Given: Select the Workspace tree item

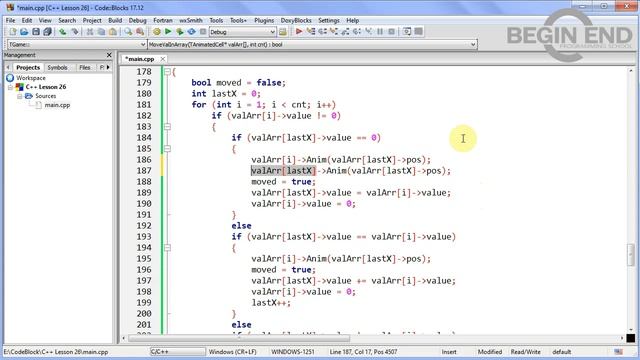Looking at the screenshot, I should tap(31, 78).
